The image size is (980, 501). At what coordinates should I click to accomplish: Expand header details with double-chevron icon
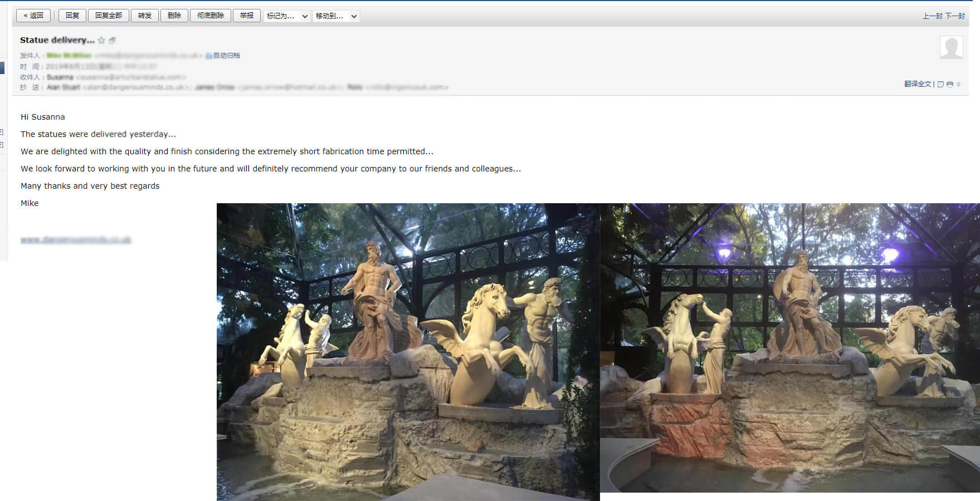click(958, 84)
